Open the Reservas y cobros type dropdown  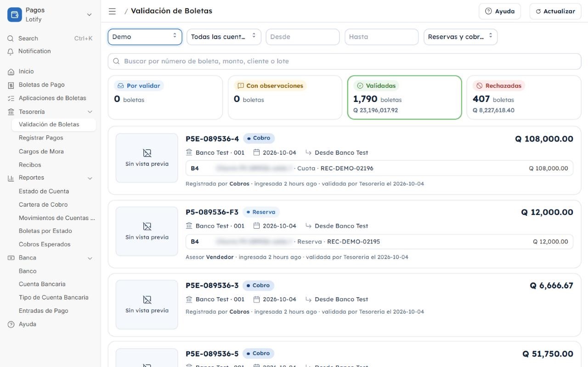tap(460, 37)
